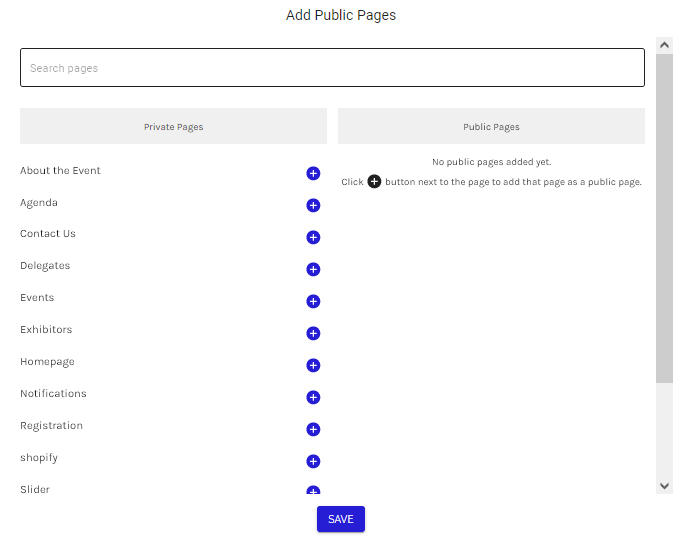
Task: Click the vertical scrollbar thumb
Action: click(664, 218)
